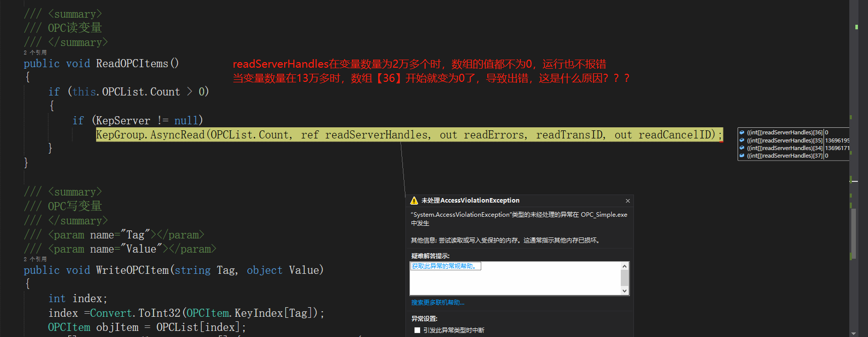This screenshot has width=868, height=337.
Task: Open 2 个引用 CodeLens above ReadOPCItems
Action: [35, 53]
